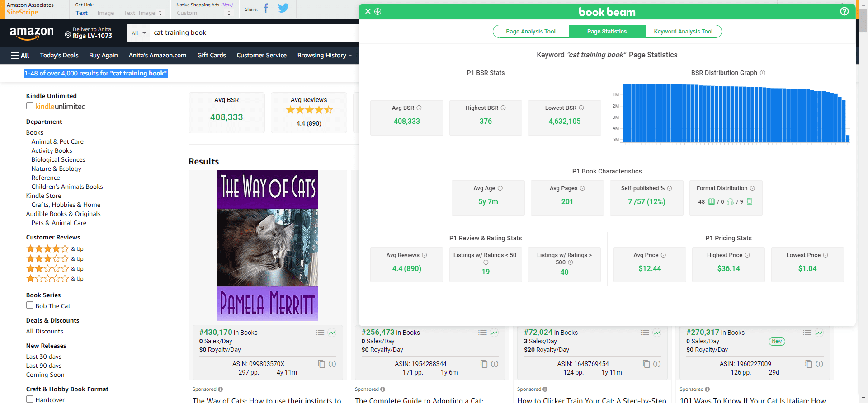This screenshot has height=403, width=868.
Task: Switch to the Keyword Analysis Tool tab
Action: [x=683, y=32]
